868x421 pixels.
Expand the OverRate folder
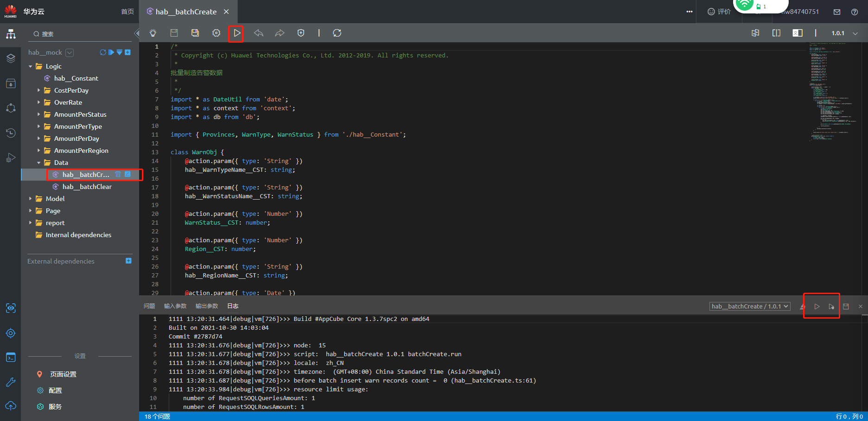click(x=39, y=102)
